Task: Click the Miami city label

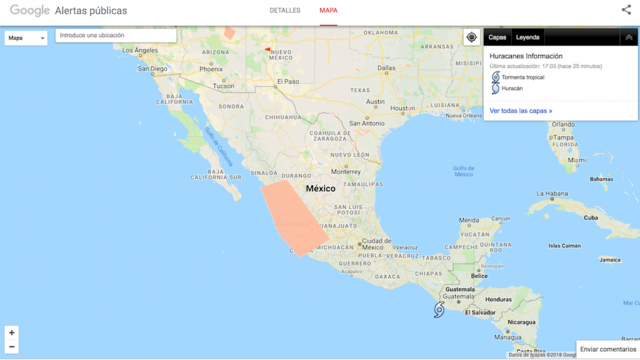Action: [x=577, y=160]
